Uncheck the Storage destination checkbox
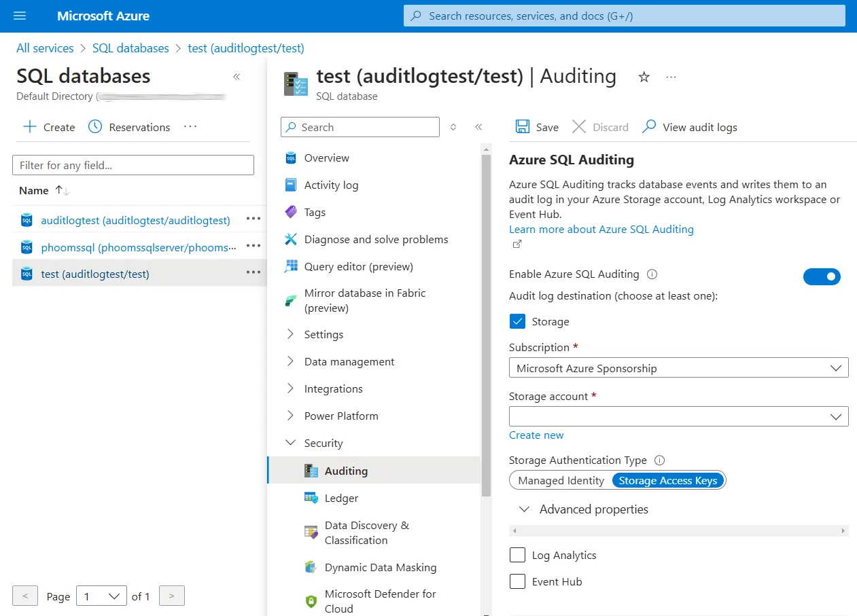The image size is (857, 616). click(517, 321)
